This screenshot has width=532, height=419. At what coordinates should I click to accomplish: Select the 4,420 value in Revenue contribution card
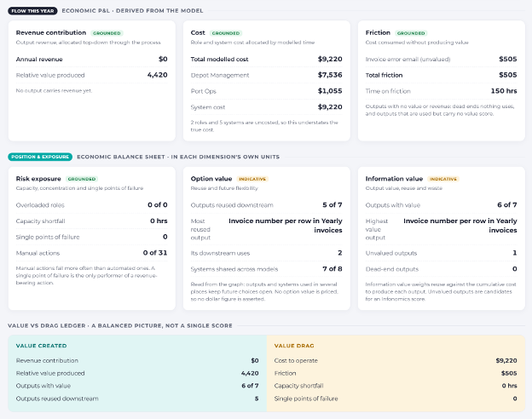point(157,75)
